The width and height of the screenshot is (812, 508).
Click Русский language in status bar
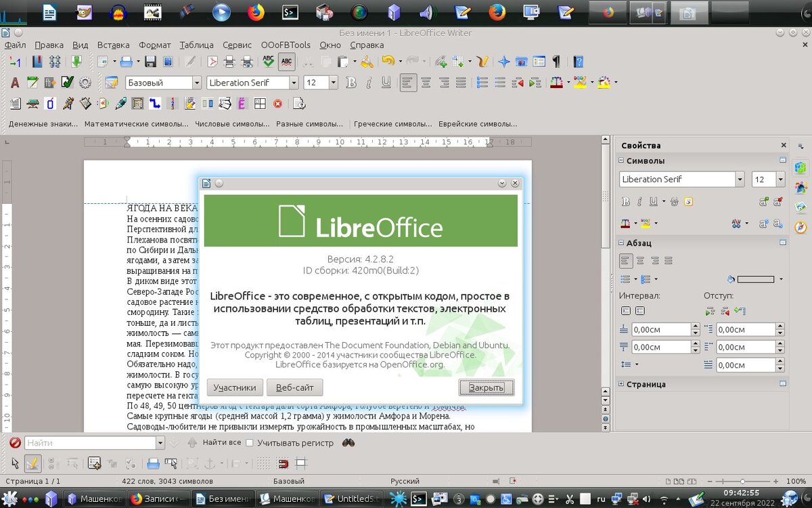point(405,481)
